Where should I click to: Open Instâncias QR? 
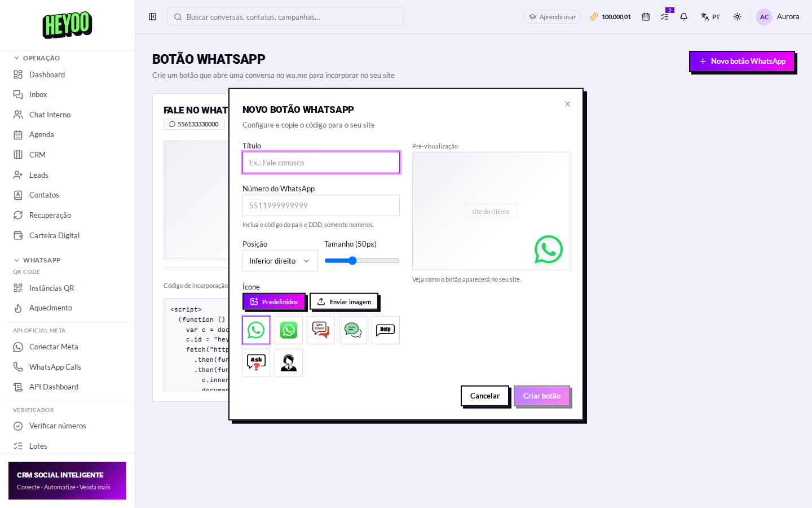pyautogui.click(x=68, y=288)
